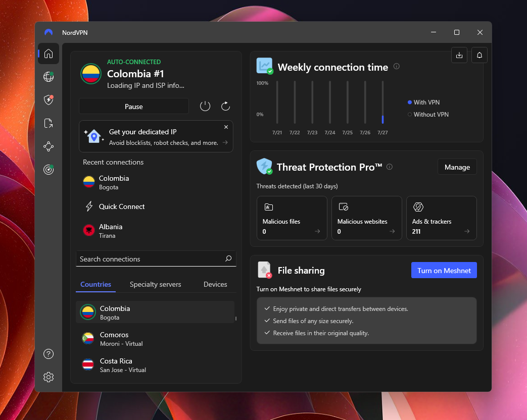Screen dimensions: 527x420
Task: Click the Costa Rica flag icon
Action: (x=88, y=364)
